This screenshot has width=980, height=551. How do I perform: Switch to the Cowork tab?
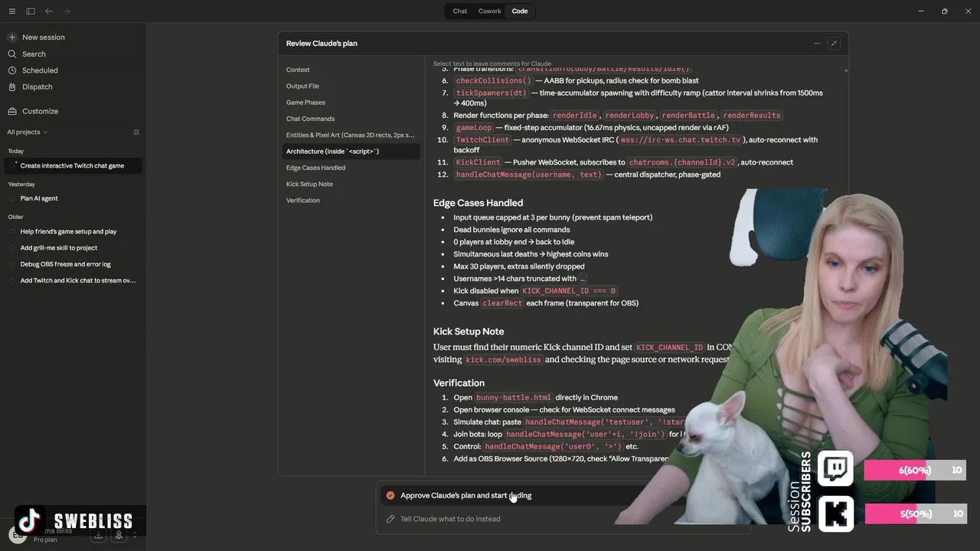point(490,11)
